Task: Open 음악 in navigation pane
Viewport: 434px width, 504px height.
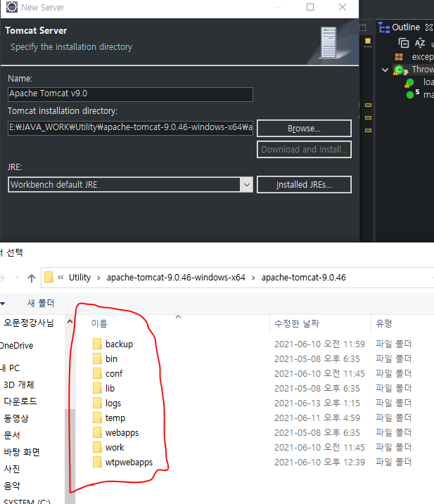Action: [12, 486]
